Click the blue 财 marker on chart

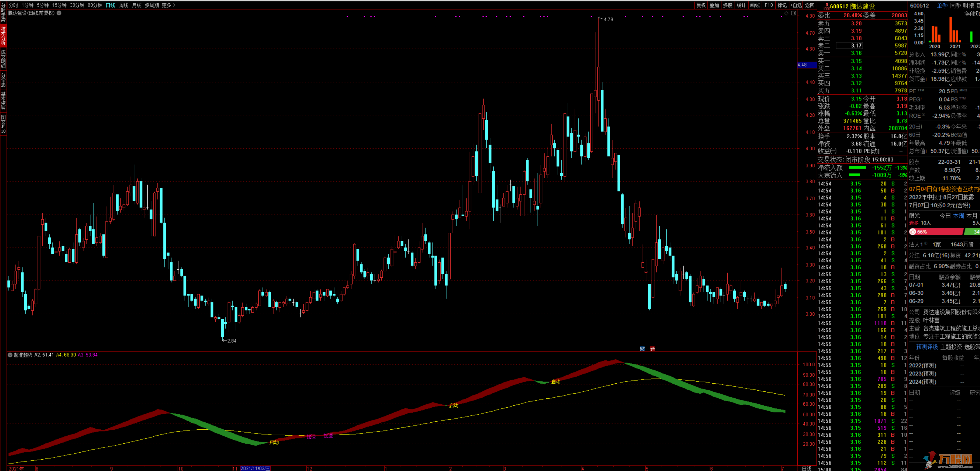(x=642, y=348)
